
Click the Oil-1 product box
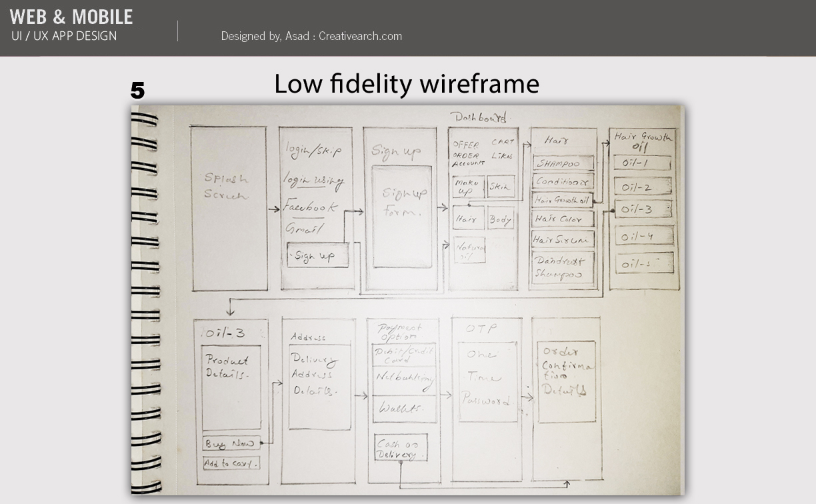(x=643, y=163)
